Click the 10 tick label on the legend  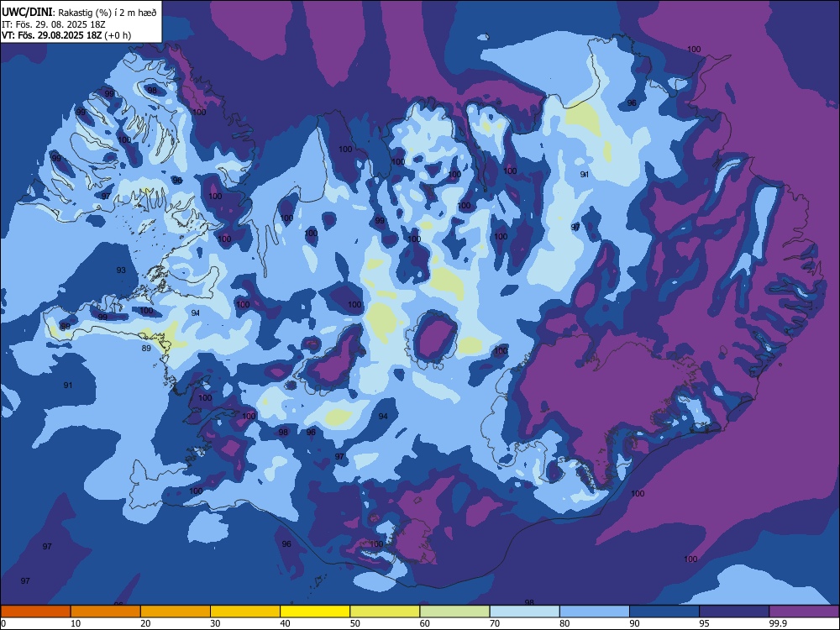click(76, 623)
